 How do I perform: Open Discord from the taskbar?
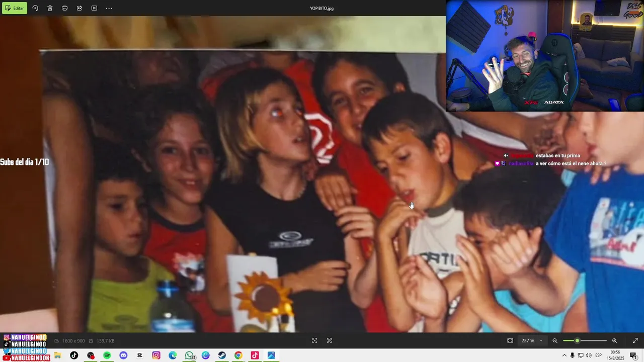tap(123, 355)
